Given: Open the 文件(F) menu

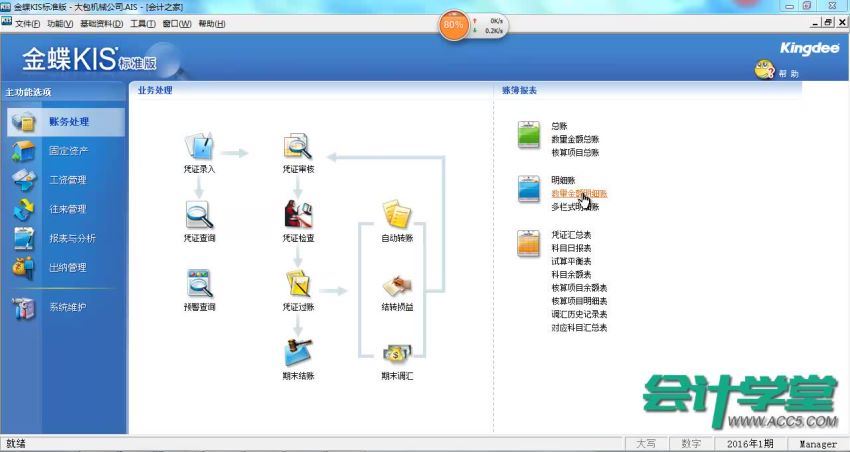Looking at the screenshot, I should point(28,24).
